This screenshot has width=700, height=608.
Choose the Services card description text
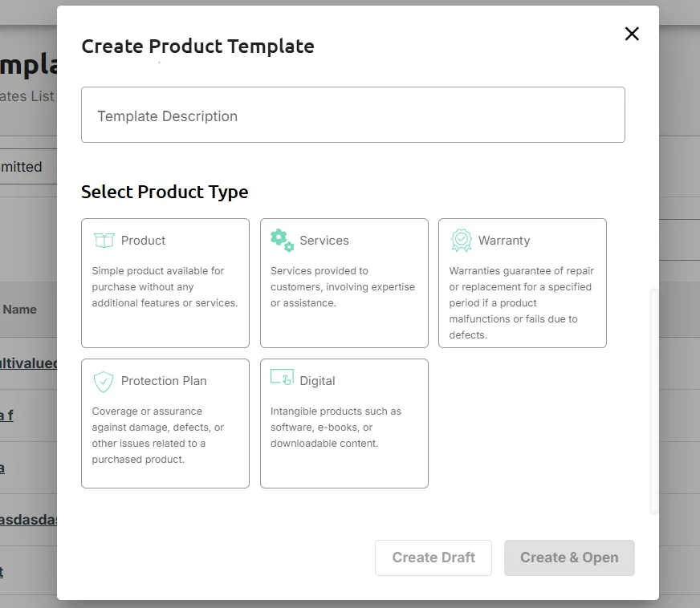point(343,287)
